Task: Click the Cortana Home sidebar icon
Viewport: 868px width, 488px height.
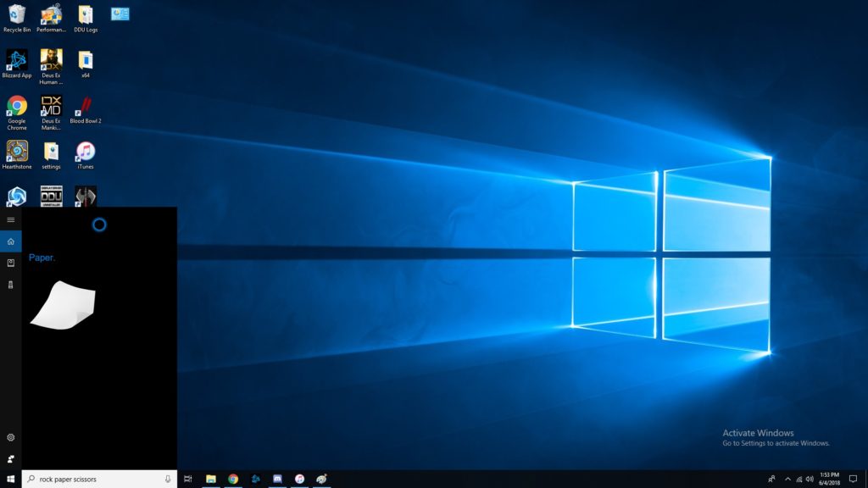Action: click(x=10, y=241)
